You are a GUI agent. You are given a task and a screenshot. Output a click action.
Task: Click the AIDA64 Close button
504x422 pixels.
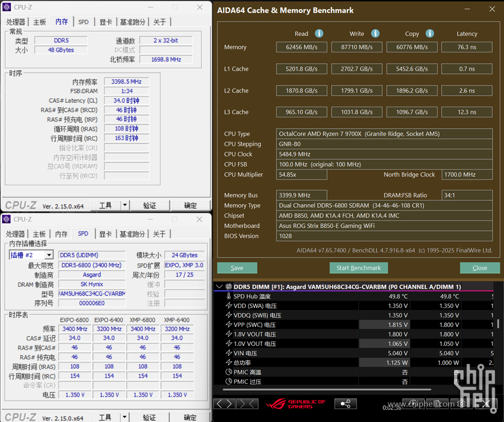coord(479,268)
